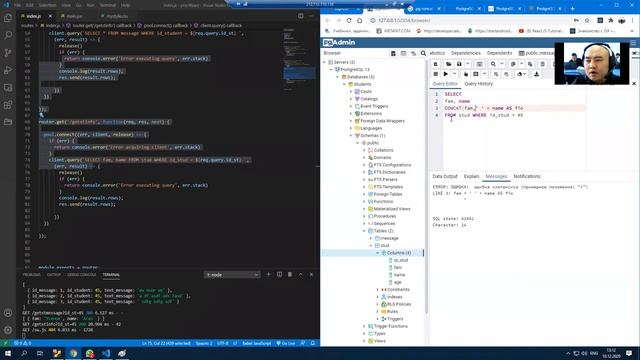Maximize the terminal panel size

tap(301, 275)
